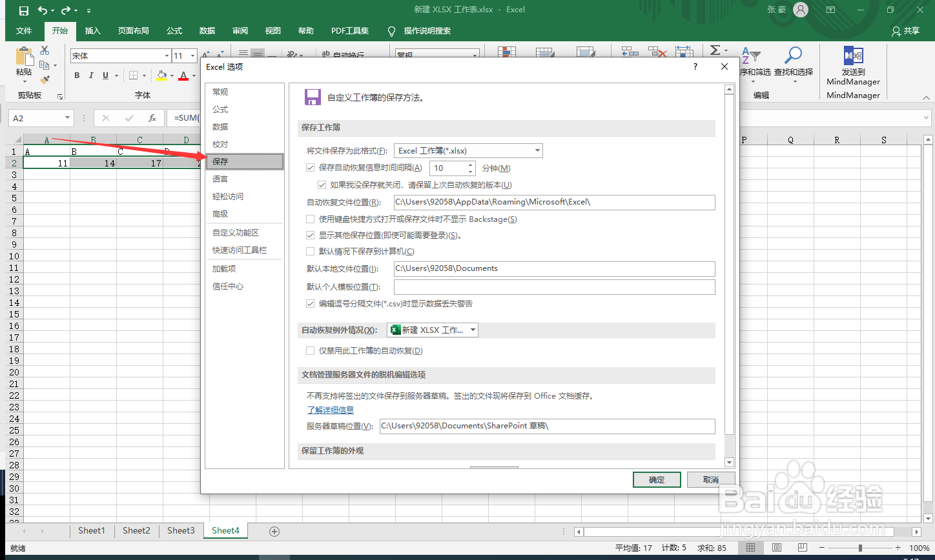This screenshot has width=935, height=560.
Task: Select Customize Ribbon category
Action: [x=245, y=232]
